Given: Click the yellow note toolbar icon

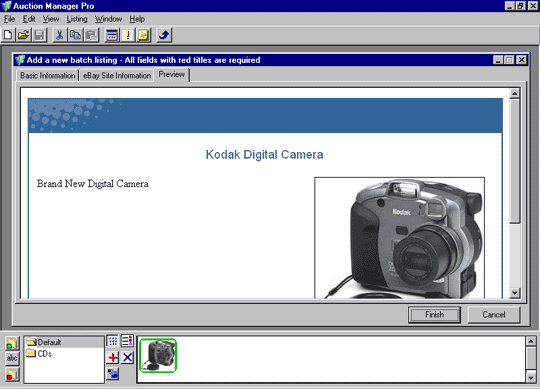Looking at the screenshot, I should pos(143,35).
